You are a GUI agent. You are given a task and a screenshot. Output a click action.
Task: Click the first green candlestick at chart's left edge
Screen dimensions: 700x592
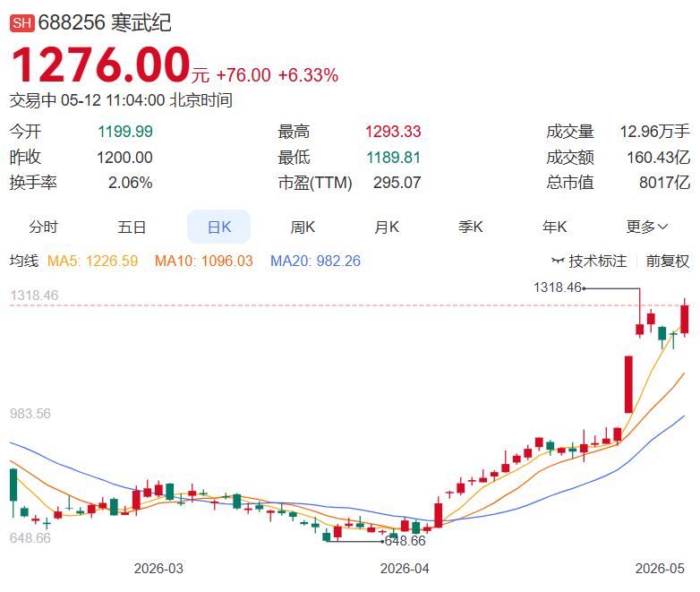click(x=13, y=485)
